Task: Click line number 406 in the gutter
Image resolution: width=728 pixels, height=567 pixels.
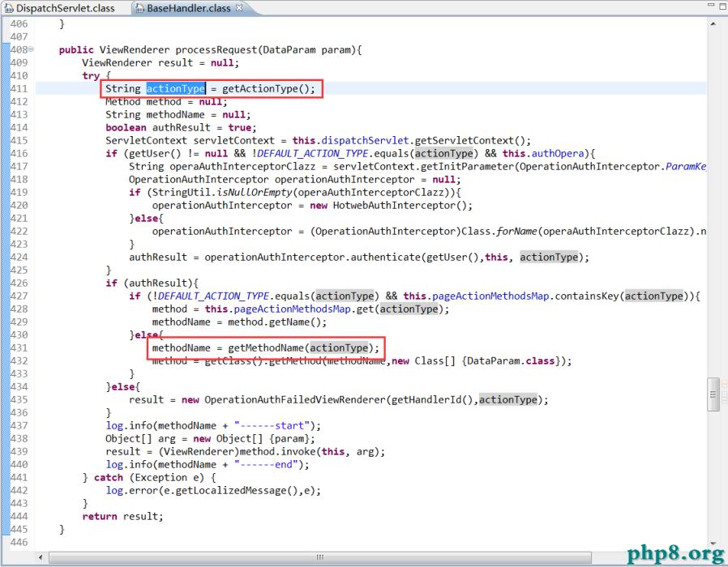Action: tap(19, 23)
